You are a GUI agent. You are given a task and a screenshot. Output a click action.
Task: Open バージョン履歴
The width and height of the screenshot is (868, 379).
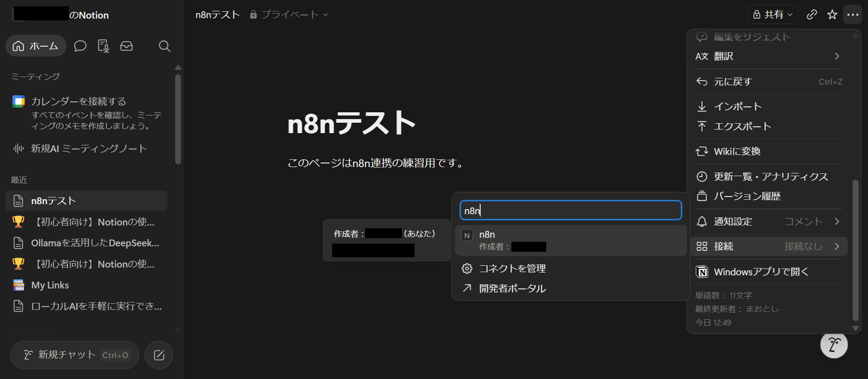click(x=768, y=196)
